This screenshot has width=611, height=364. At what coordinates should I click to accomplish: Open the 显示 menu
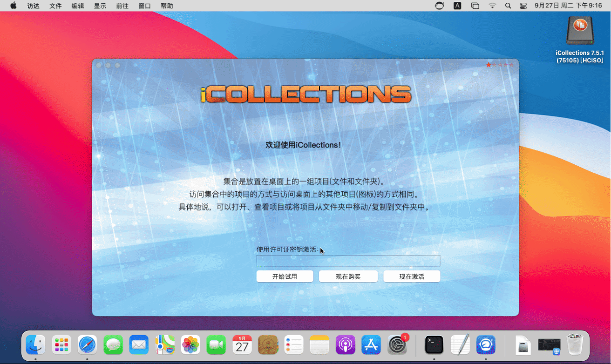(100, 6)
